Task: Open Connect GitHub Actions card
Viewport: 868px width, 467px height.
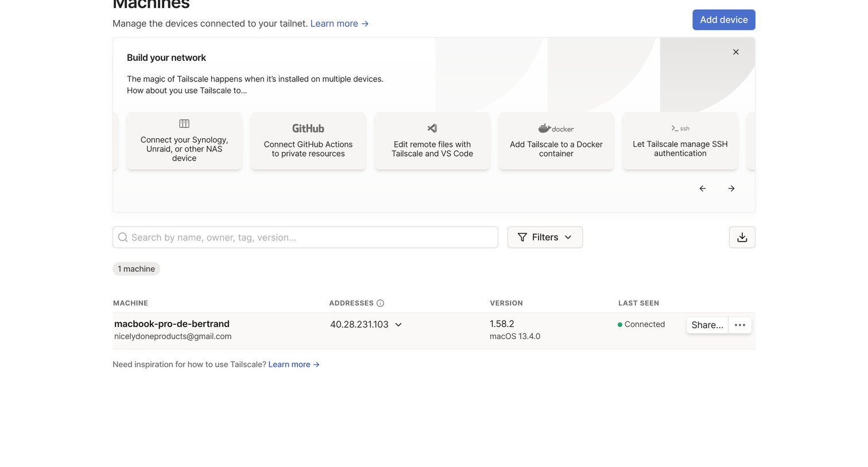Action: (308, 141)
